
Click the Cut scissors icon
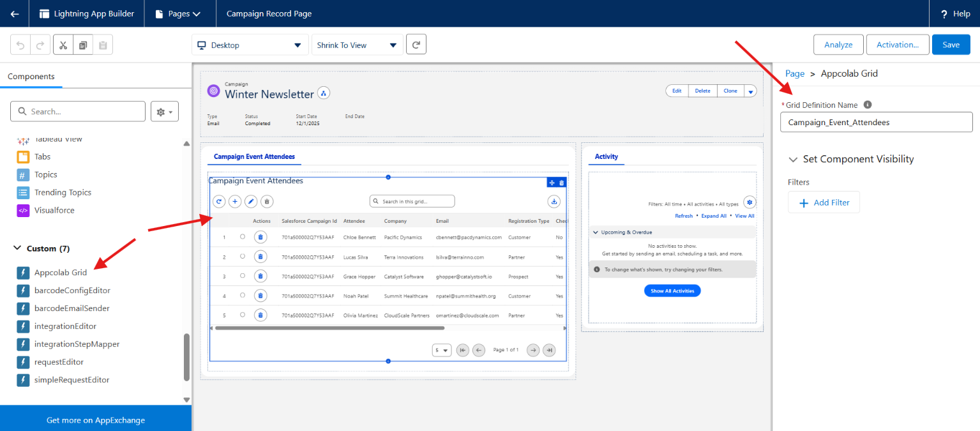[63, 45]
